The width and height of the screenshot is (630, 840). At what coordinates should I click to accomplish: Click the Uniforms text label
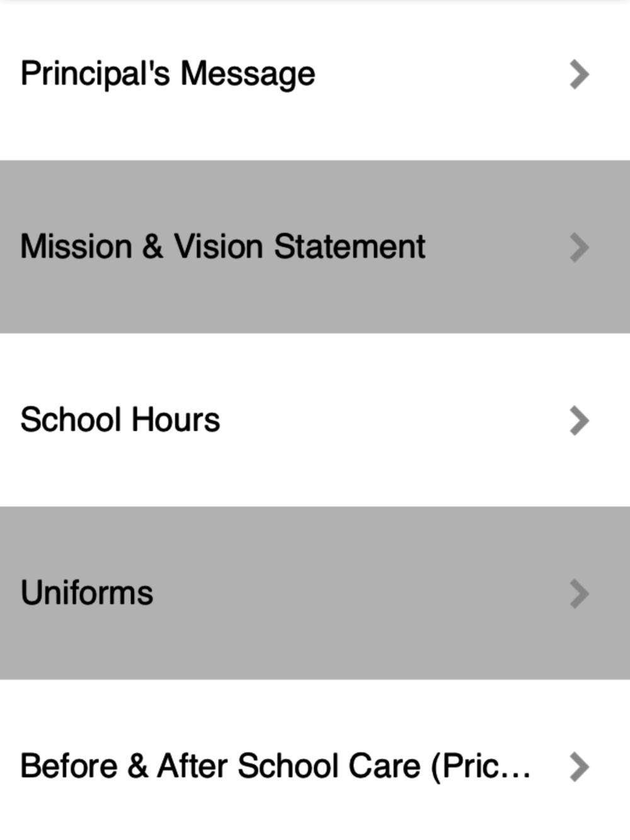coord(87,593)
